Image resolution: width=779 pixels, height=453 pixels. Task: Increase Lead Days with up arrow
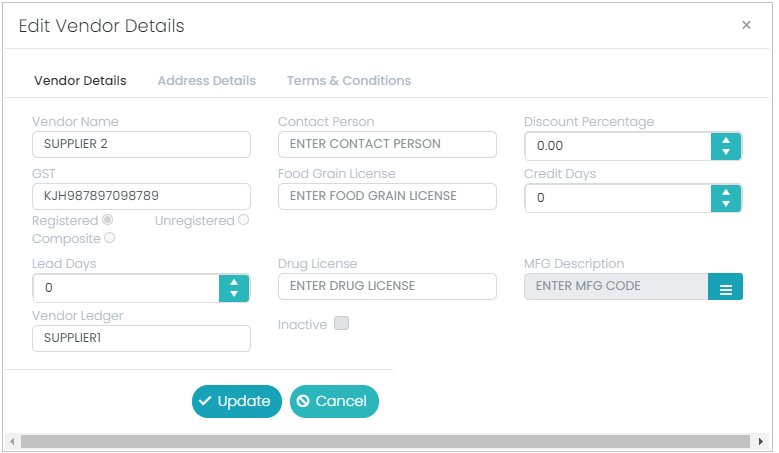pos(234,282)
